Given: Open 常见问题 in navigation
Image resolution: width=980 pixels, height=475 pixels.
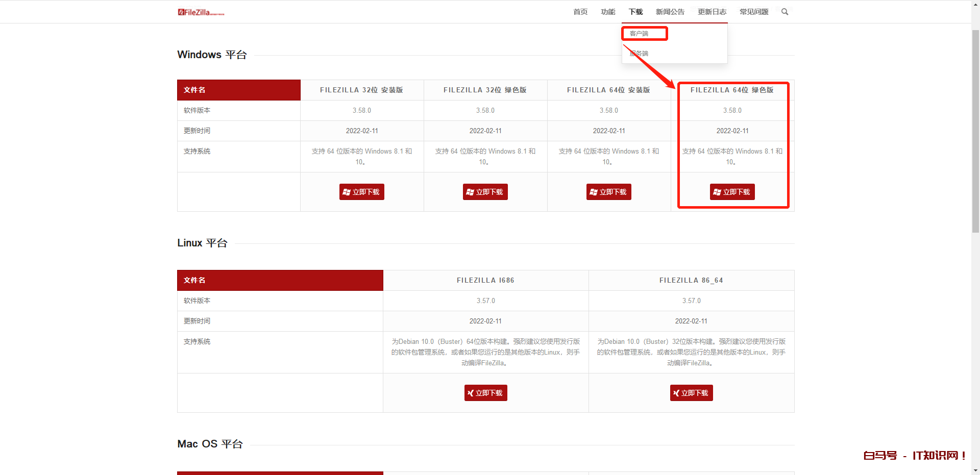Looking at the screenshot, I should coord(754,12).
